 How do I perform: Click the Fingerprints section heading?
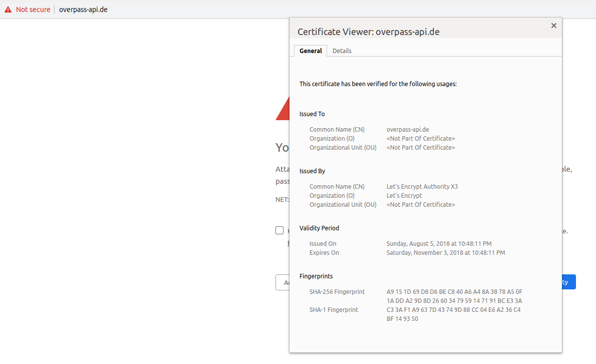pyautogui.click(x=316, y=276)
